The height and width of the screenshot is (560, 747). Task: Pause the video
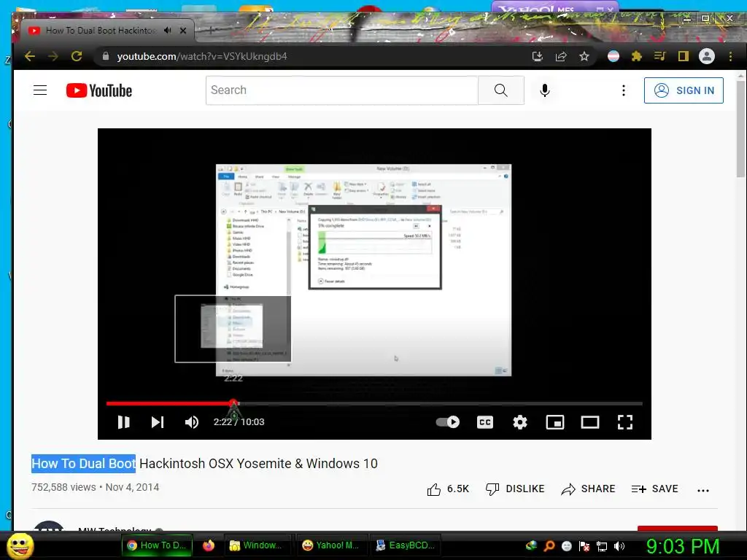123,422
